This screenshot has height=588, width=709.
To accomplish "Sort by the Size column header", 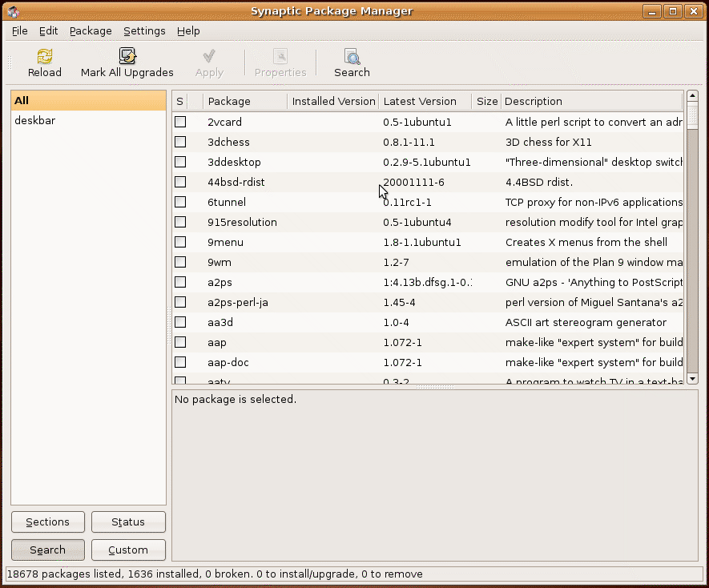I will coord(486,101).
